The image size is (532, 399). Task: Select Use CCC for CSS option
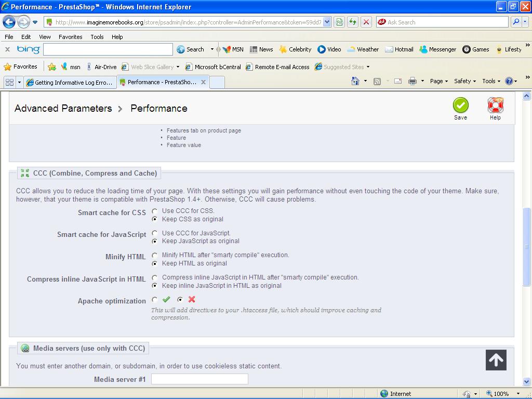coord(154,211)
